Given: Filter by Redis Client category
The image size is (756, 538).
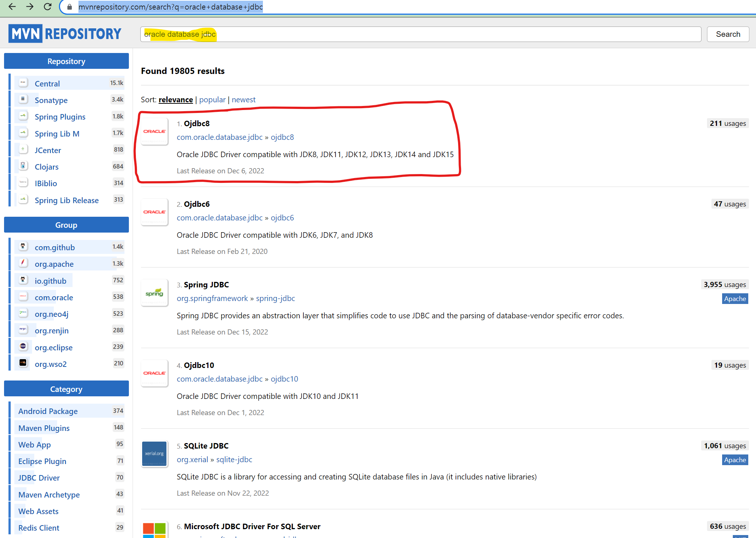Looking at the screenshot, I should pyautogui.click(x=39, y=528).
